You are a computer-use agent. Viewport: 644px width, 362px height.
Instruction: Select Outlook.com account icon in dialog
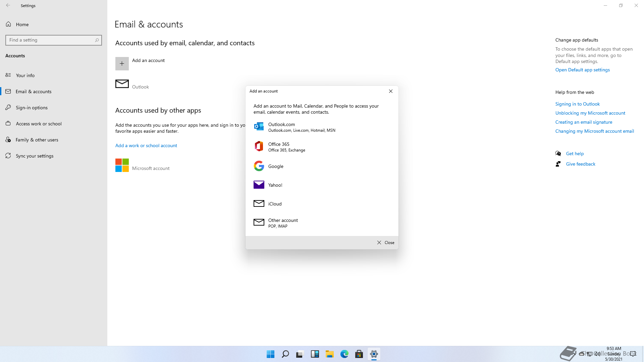(259, 127)
